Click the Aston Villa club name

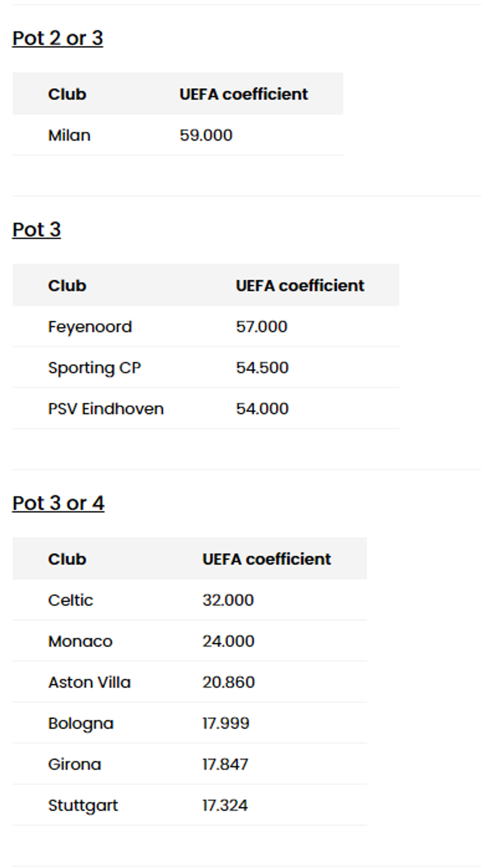pos(89,682)
